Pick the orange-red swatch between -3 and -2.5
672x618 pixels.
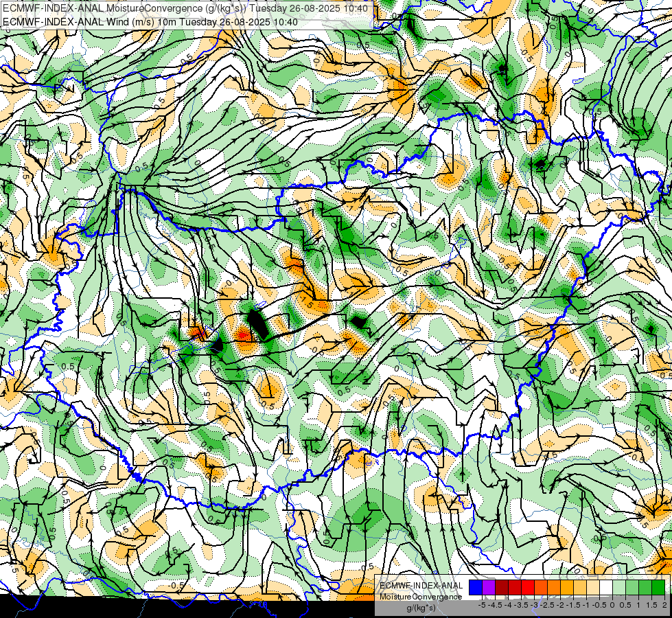pyautogui.click(x=541, y=588)
